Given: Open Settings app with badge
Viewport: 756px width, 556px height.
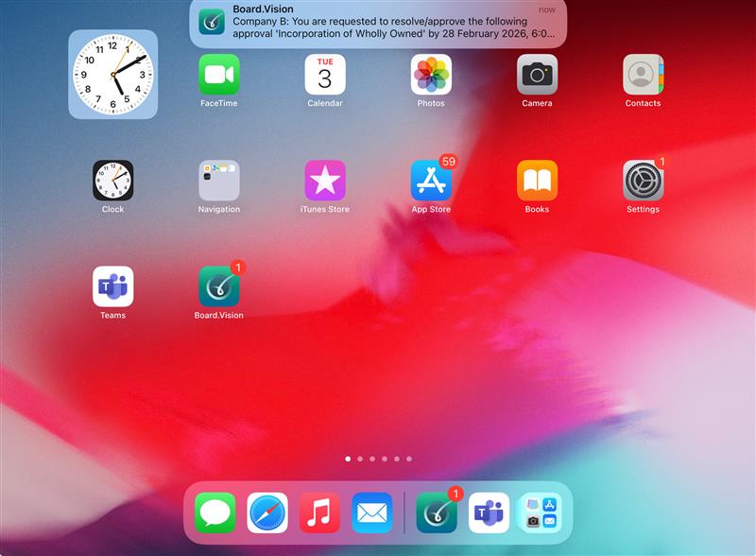Looking at the screenshot, I should (x=644, y=181).
